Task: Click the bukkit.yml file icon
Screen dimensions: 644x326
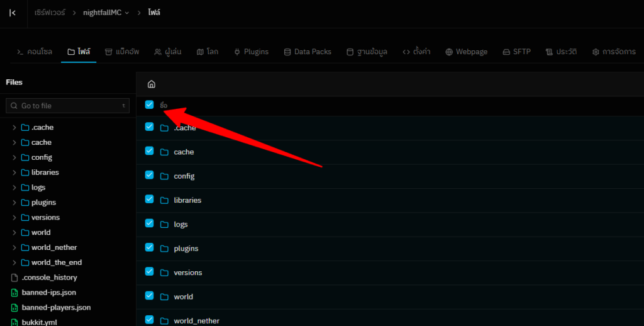Action: [14, 322]
